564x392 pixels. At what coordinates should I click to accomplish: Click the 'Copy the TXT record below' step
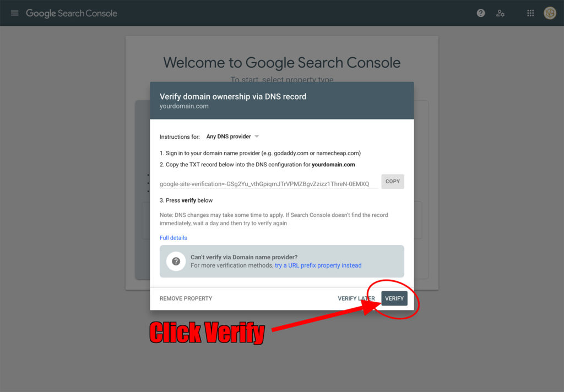[257, 165]
